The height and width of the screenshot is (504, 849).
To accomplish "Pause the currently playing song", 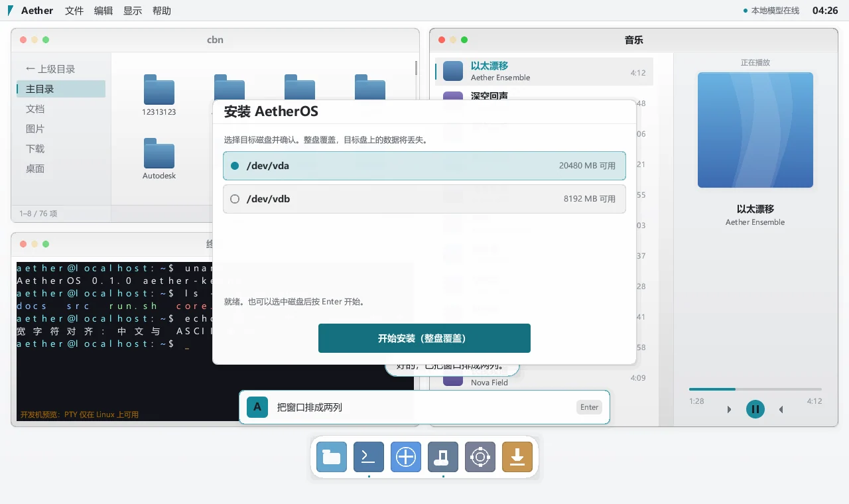I will pos(755,409).
